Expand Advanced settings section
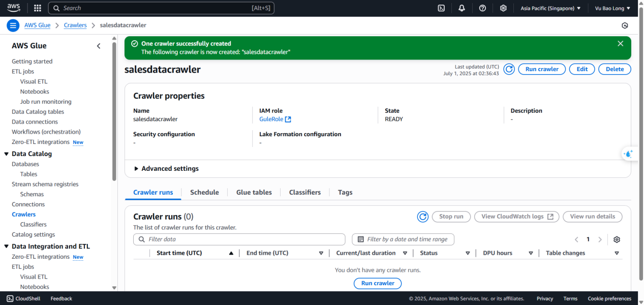This screenshot has height=305, width=644. pos(166,169)
